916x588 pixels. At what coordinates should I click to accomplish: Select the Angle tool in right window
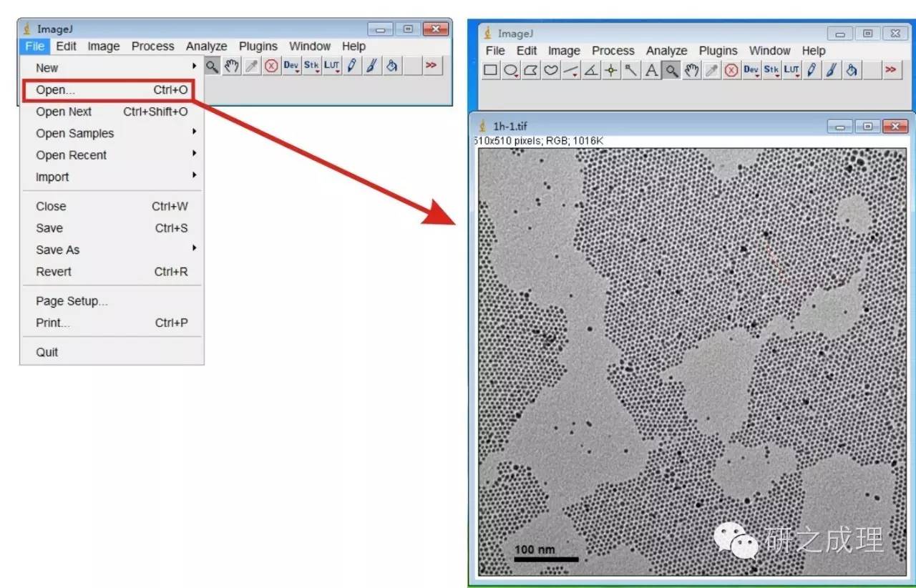coord(591,69)
